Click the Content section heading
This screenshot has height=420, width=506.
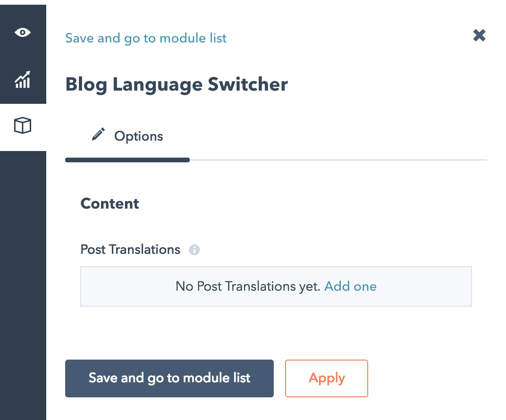click(x=110, y=203)
